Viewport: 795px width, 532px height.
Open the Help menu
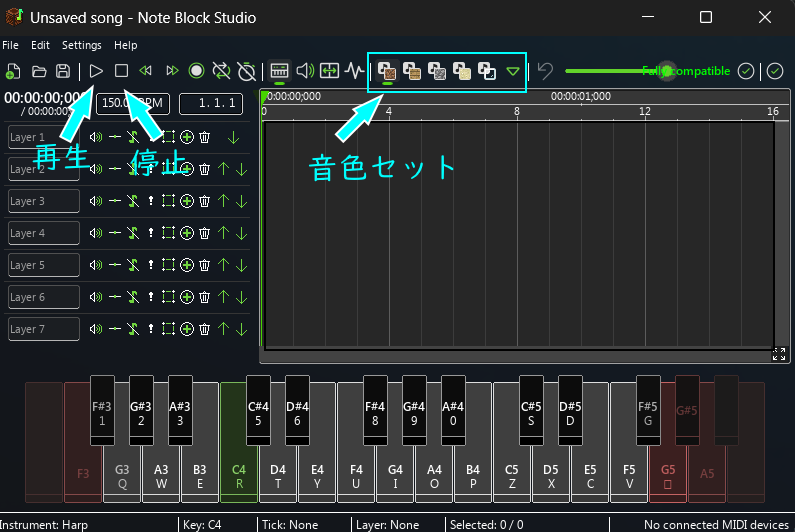pyautogui.click(x=125, y=45)
